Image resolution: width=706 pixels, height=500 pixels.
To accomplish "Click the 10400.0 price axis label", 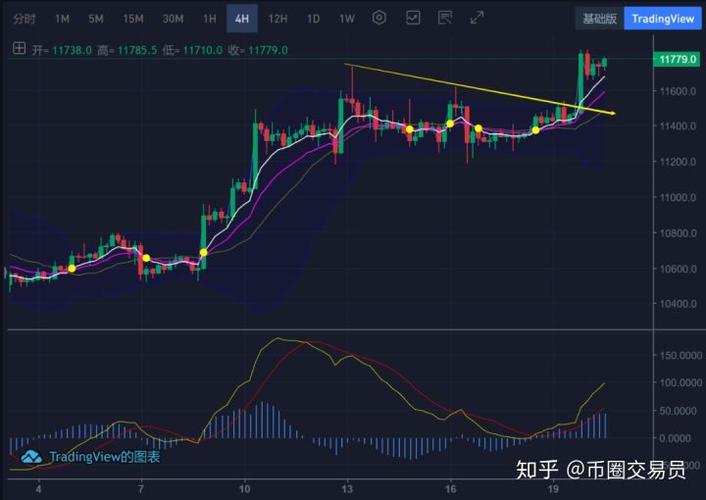I will pyautogui.click(x=678, y=304).
